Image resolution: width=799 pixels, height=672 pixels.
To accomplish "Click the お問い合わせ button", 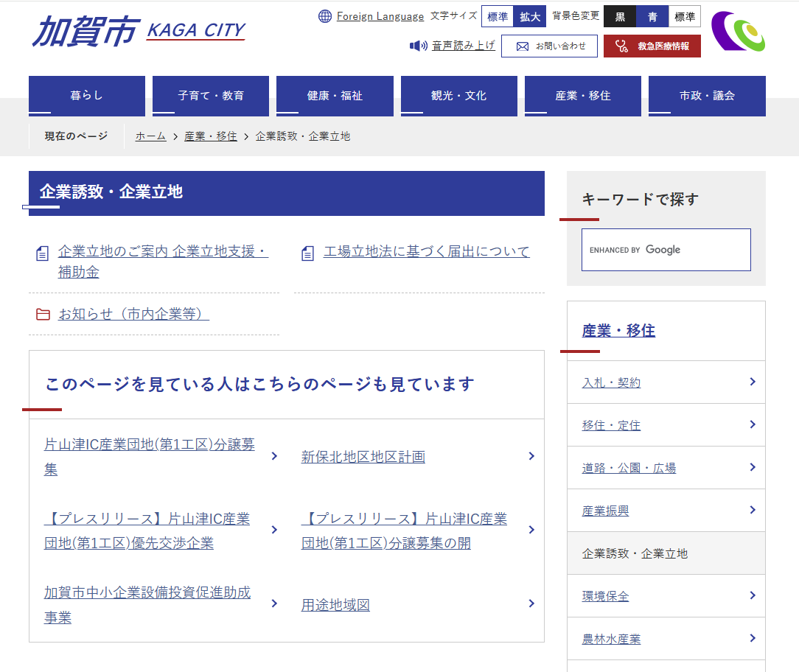I will 549,46.
